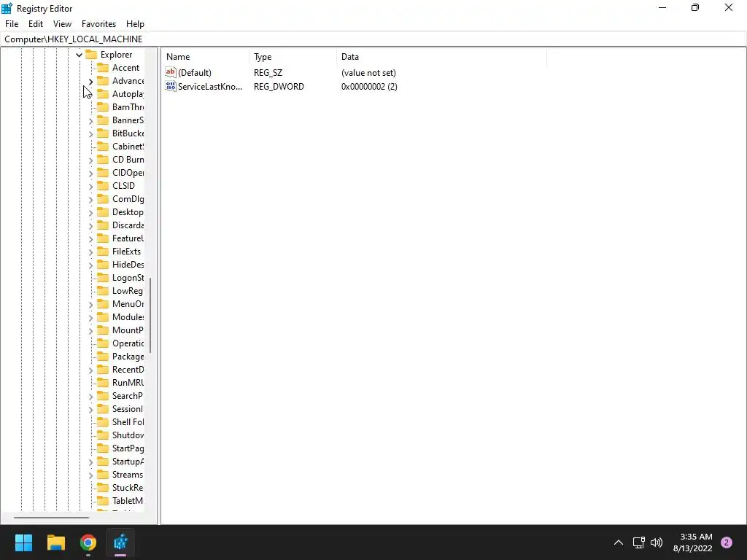The image size is (747, 560).
Task: Open the View menu
Action: [x=62, y=24]
